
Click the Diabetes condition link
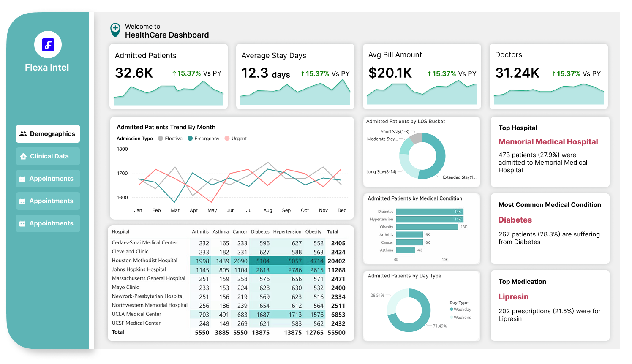(x=515, y=220)
